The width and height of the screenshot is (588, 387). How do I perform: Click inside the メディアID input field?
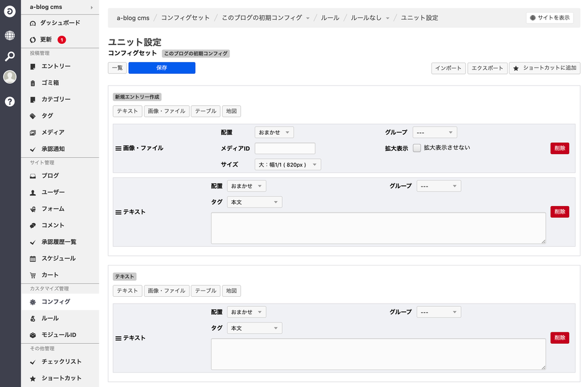point(285,148)
